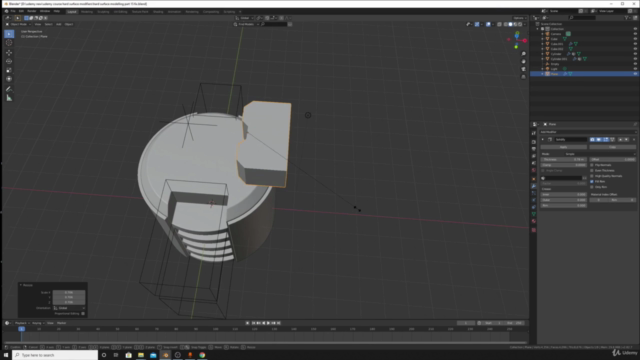Image resolution: width=640 pixels, height=360 pixels.
Task: Open the Texture properties checker tab
Action: click(x=533, y=230)
